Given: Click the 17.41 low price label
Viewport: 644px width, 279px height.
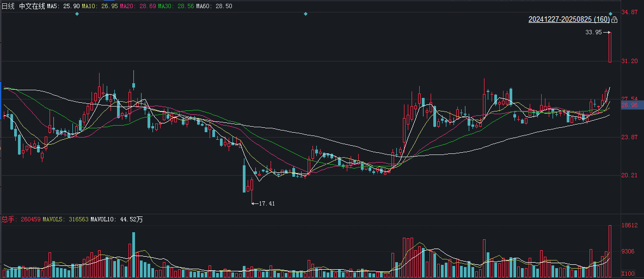Looking at the screenshot, I should 267,203.
